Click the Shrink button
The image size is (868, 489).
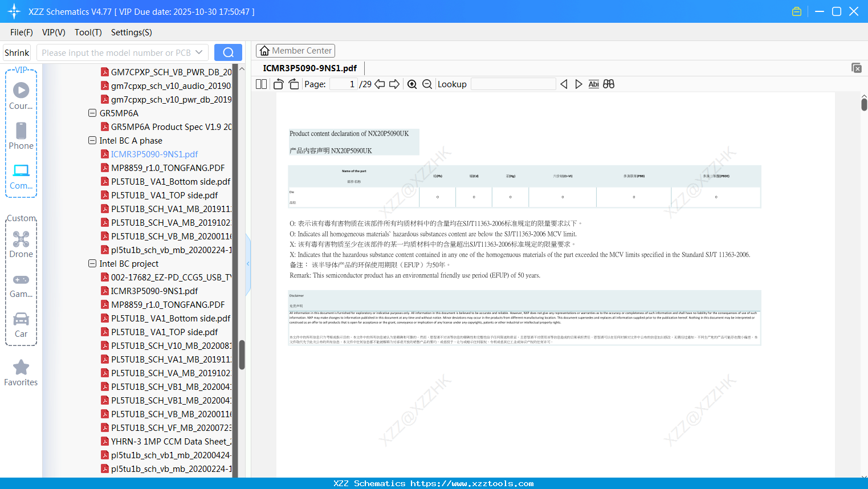coord(17,52)
